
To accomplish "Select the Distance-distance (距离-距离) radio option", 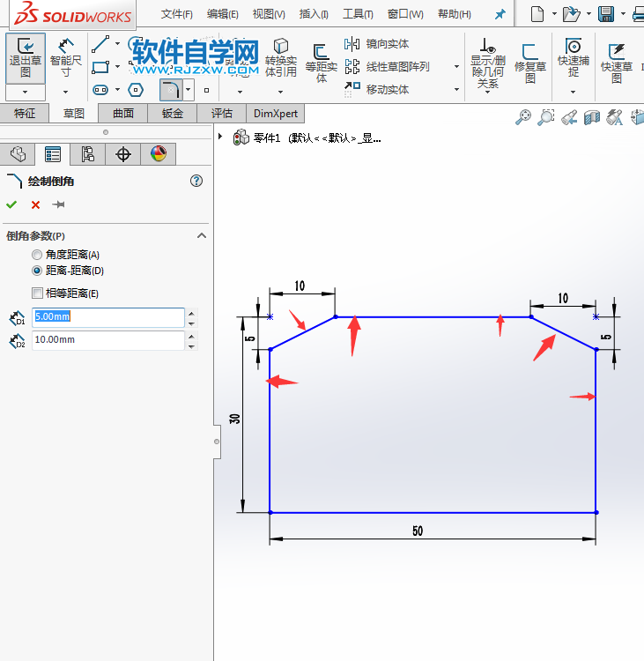I will (37, 271).
